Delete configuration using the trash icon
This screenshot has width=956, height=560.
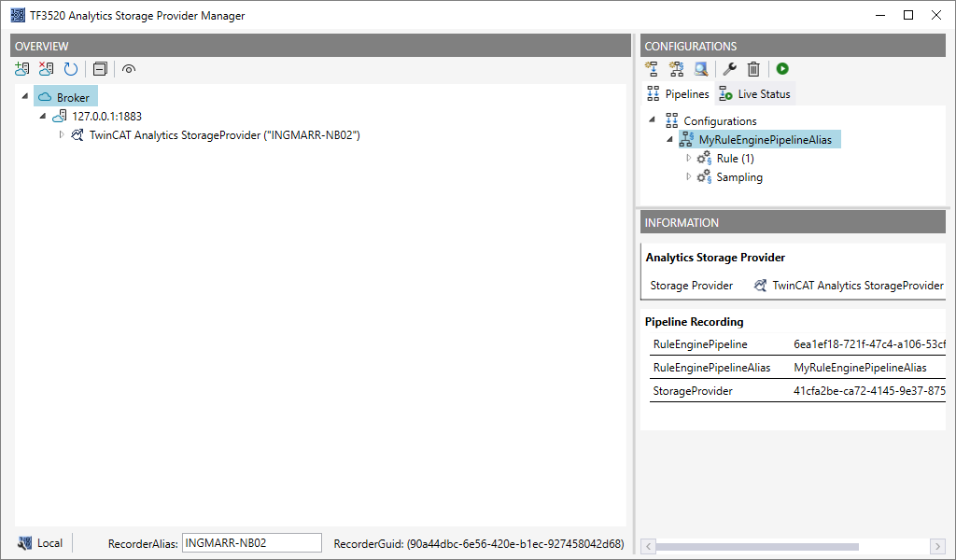pos(753,69)
